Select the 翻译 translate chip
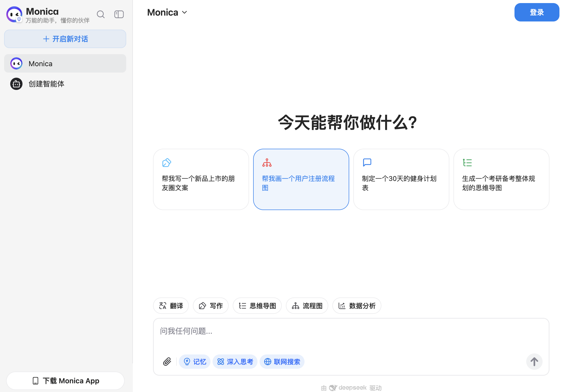Image resolution: width=562 pixels, height=392 pixels. point(171,306)
